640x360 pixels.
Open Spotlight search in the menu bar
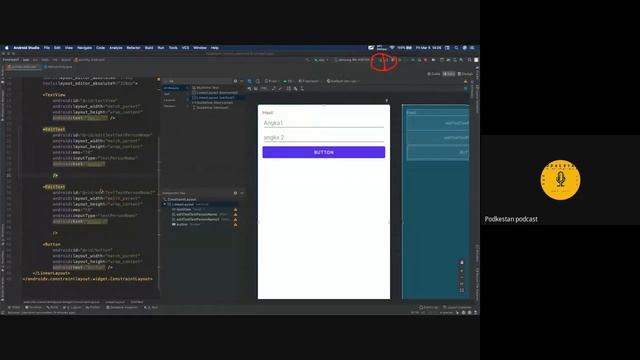[x=456, y=48]
